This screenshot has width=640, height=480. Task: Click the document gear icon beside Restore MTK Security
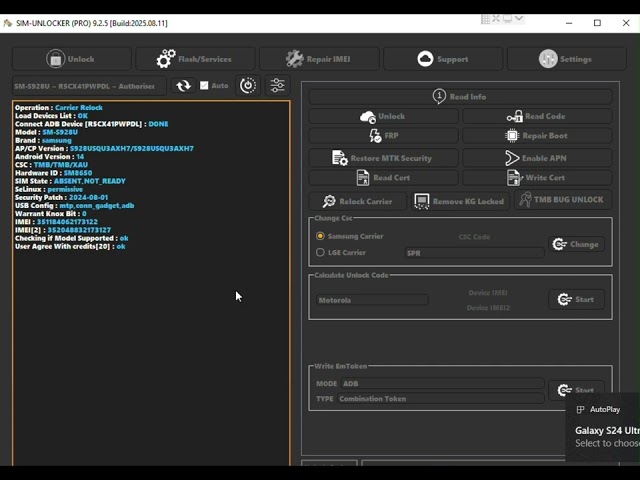coord(340,158)
